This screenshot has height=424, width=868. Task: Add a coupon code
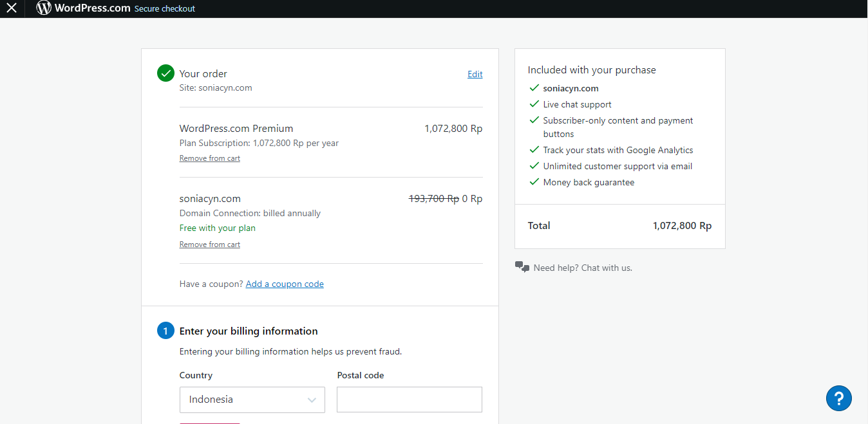click(x=285, y=284)
